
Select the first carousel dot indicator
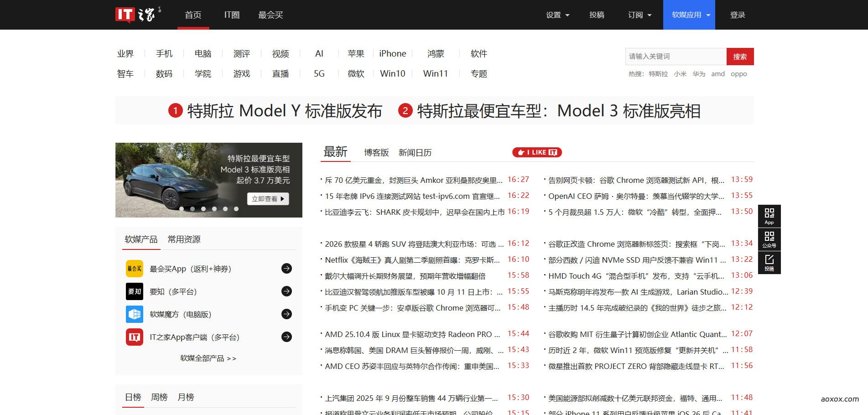(x=182, y=209)
